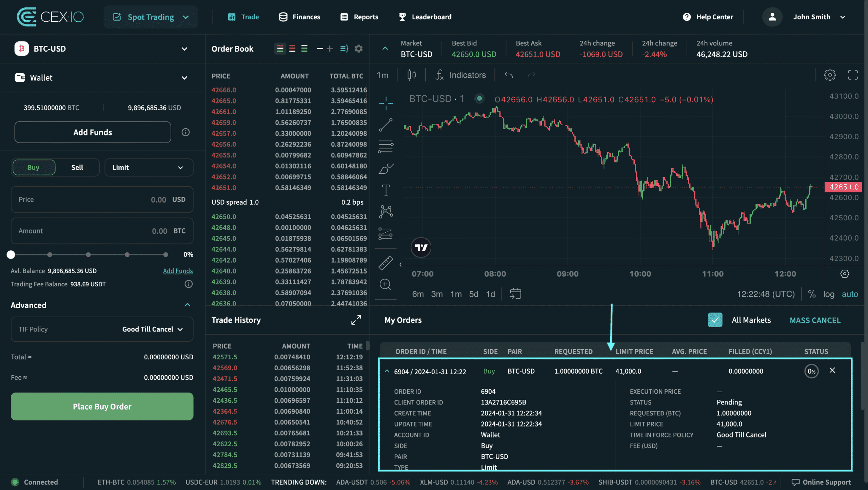Click MASS CANCEL link
This screenshot has width=868, height=490.
815,320
